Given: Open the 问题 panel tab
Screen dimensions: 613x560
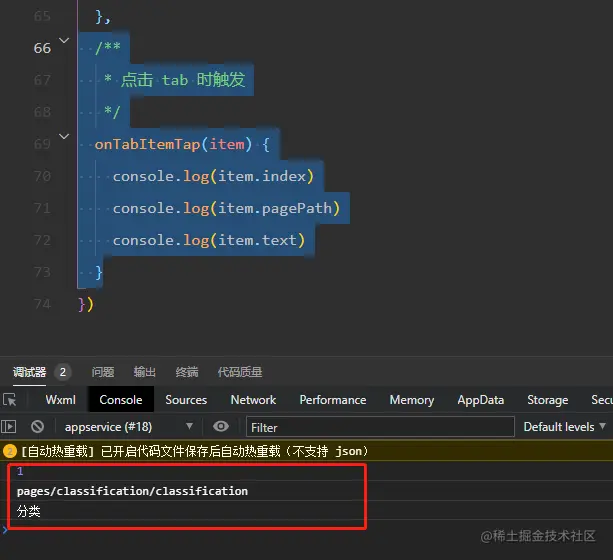Looking at the screenshot, I should pos(103,372).
